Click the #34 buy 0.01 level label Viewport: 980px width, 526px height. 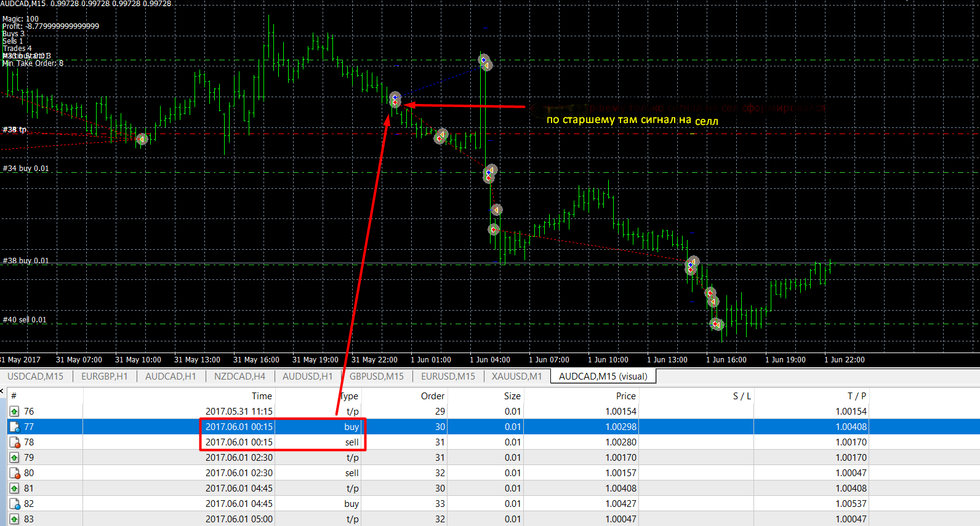point(26,169)
